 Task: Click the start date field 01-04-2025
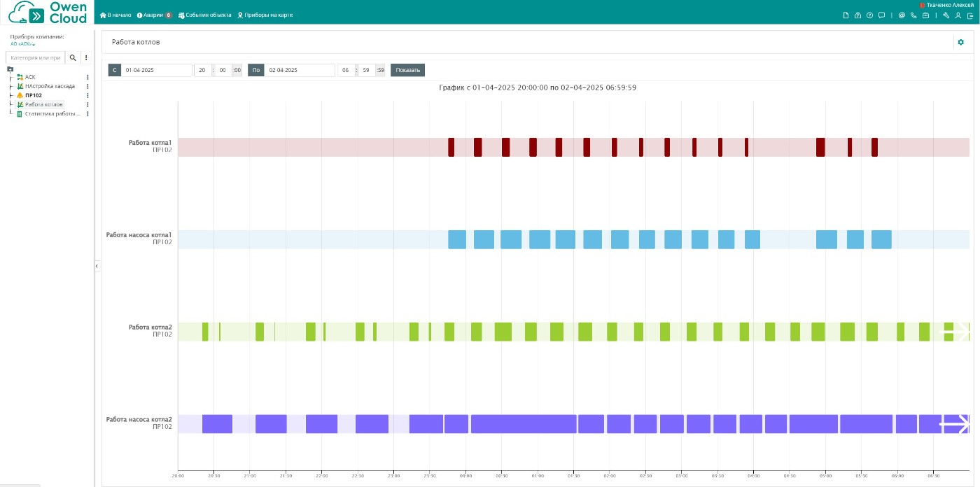156,70
